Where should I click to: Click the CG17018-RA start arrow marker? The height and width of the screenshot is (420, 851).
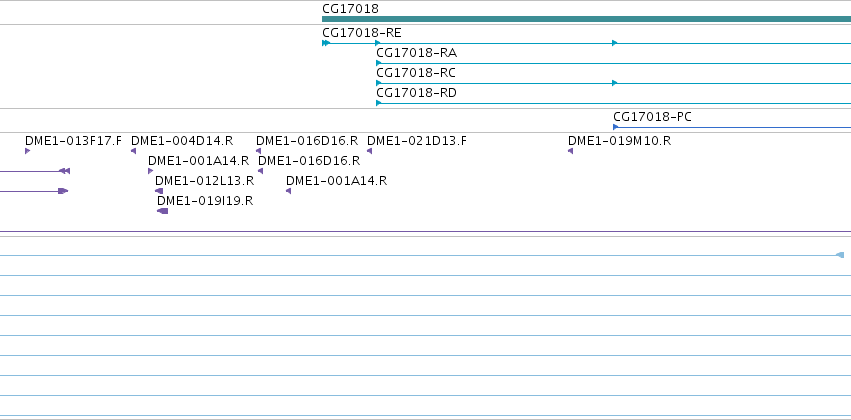coord(378,63)
